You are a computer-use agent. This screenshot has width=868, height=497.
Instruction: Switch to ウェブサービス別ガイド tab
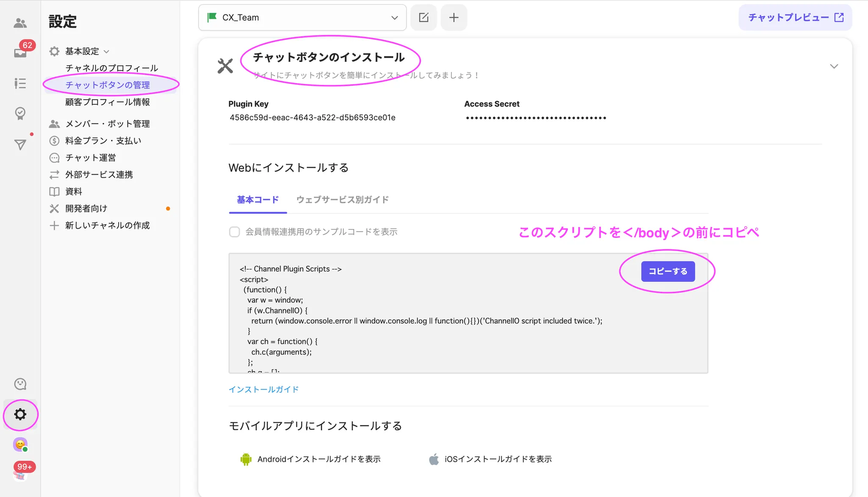click(x=342, y=200)
